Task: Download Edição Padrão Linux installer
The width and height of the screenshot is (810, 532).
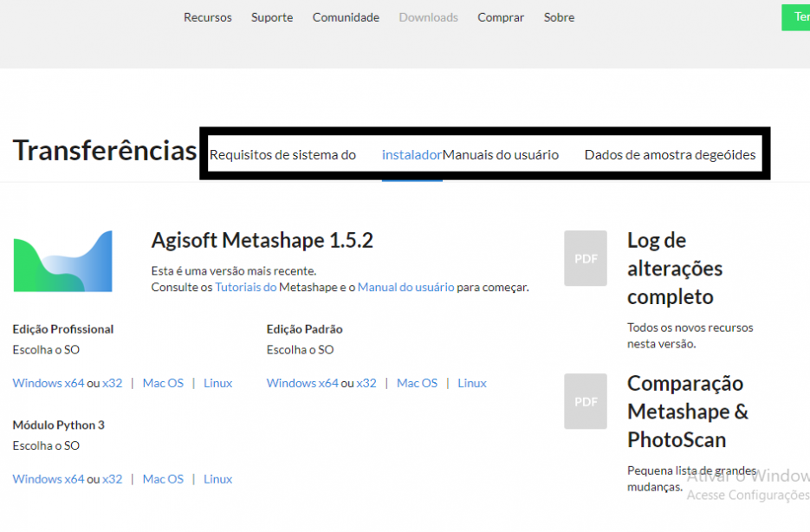Action: pos(472,383)
